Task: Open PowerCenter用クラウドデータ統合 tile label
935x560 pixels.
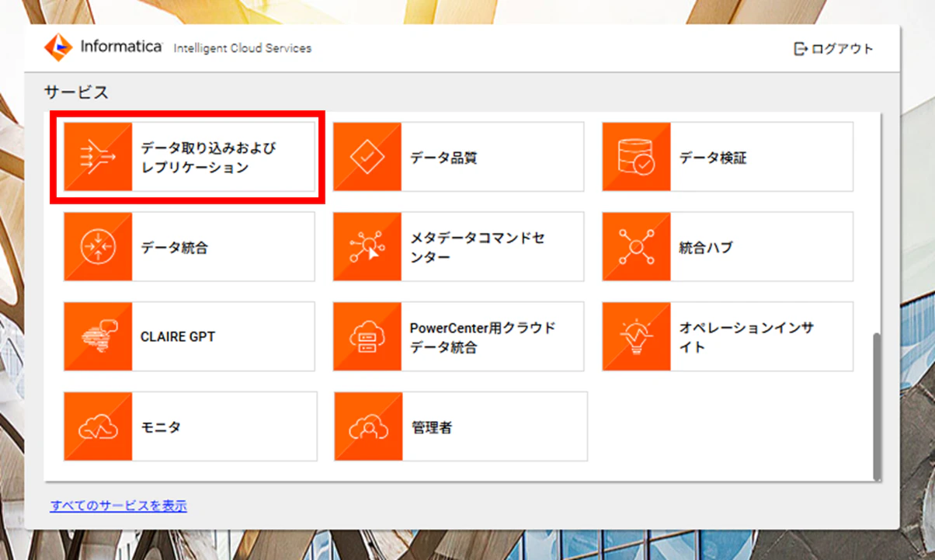Action: tap(483, 337)
